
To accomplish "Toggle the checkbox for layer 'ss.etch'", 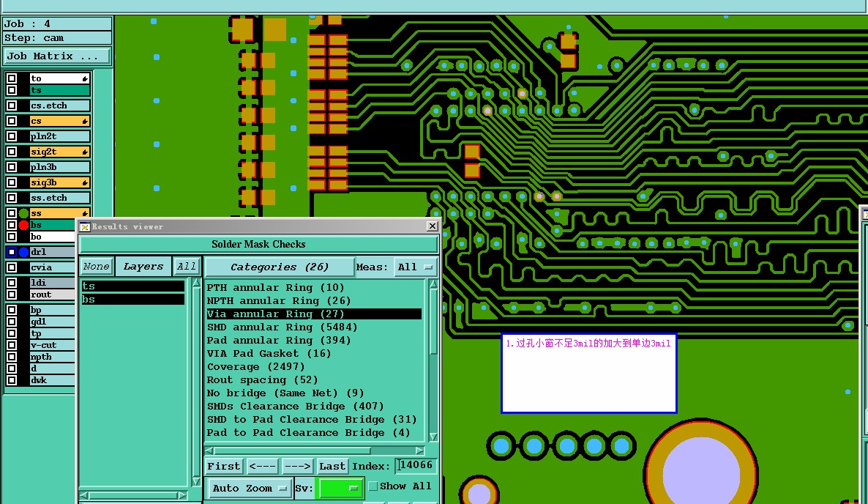I will coord(12,198).
